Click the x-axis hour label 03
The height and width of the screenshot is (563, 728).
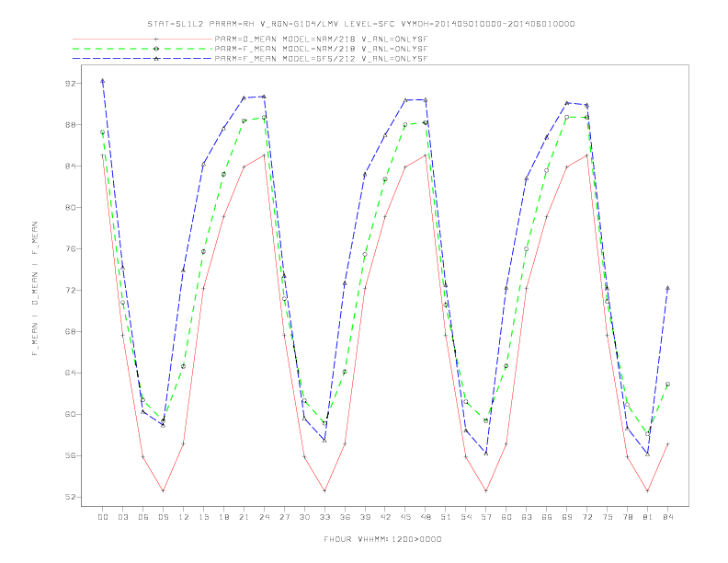pyautogui.click(x=122, y=517)
